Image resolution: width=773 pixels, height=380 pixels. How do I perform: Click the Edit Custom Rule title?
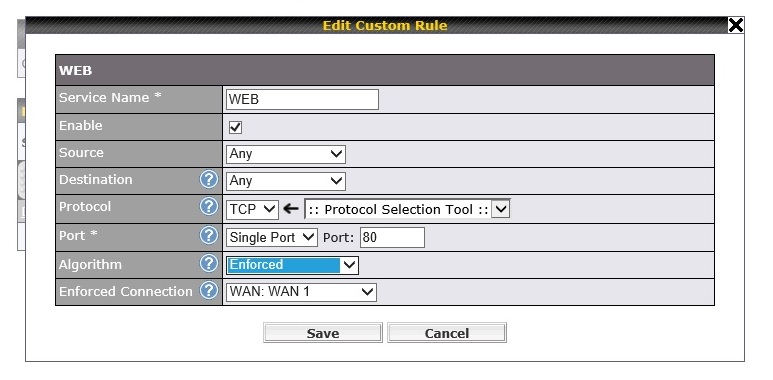pyautogui.click(x=385, y=26)
